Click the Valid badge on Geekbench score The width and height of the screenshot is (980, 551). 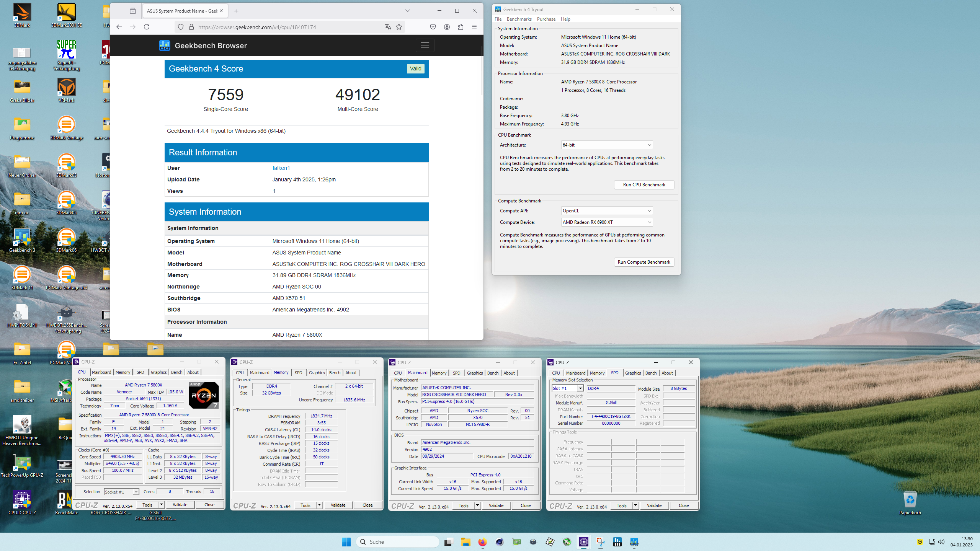pyautogui.click(x=415, y=69)
